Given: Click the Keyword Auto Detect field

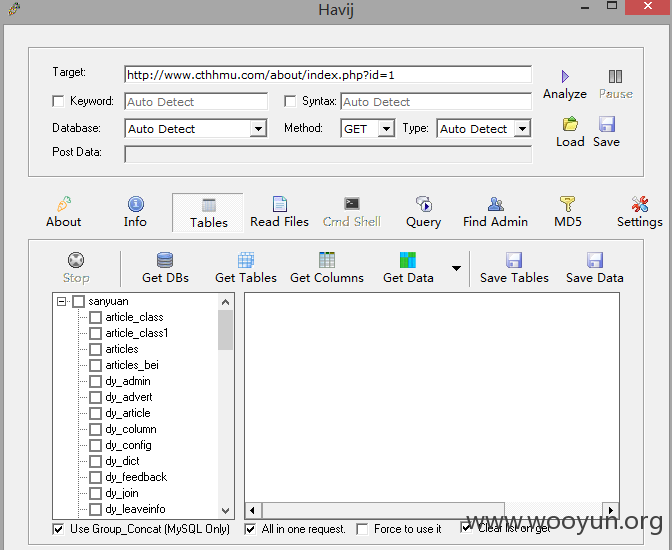Looking at the screenshot, I should click(196, 102).
